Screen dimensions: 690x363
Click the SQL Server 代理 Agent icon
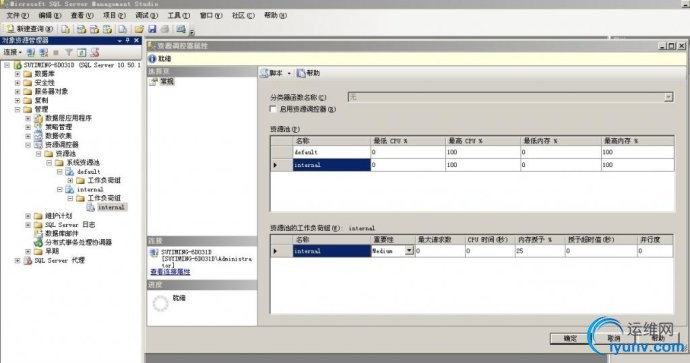click(x=28, y=260)
